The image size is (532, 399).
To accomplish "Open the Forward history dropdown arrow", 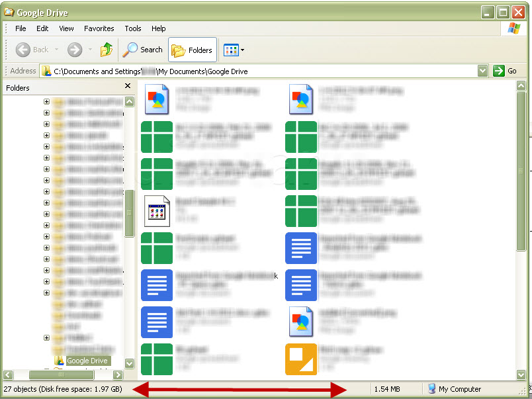I will [90, 50].
